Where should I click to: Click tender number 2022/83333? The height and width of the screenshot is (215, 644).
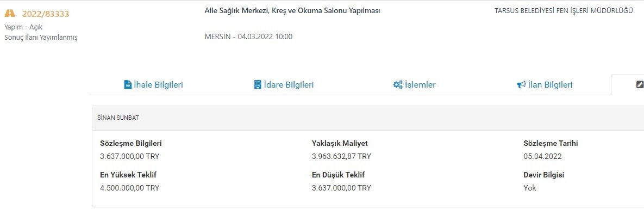point(46,14)
